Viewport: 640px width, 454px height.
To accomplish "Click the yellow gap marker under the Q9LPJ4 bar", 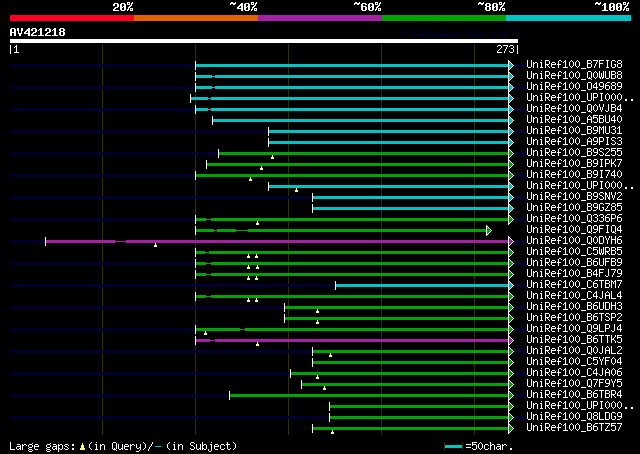I will coord(205,333).
